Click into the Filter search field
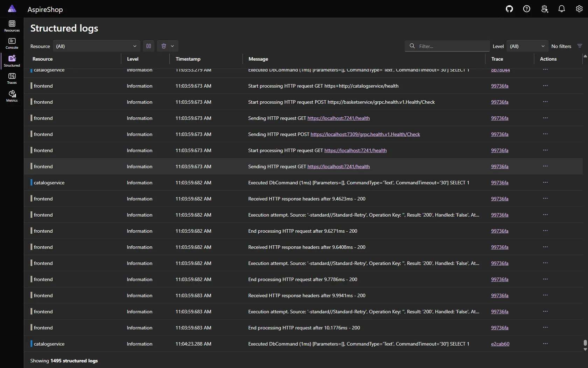This screenshot has width=588, height=368. click(x=447, y=46)
